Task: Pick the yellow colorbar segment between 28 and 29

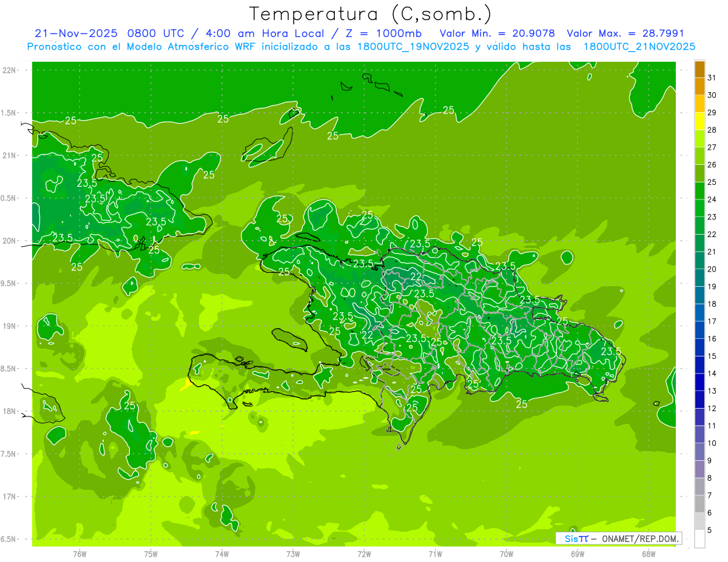Action: pyautogui.click(x=699, y=121)
